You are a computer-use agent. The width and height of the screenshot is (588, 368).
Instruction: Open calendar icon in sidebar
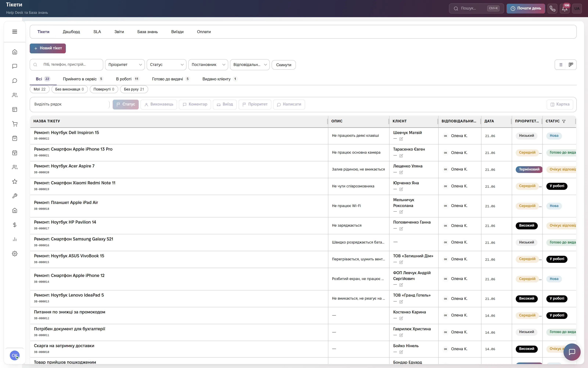point(15,153)
